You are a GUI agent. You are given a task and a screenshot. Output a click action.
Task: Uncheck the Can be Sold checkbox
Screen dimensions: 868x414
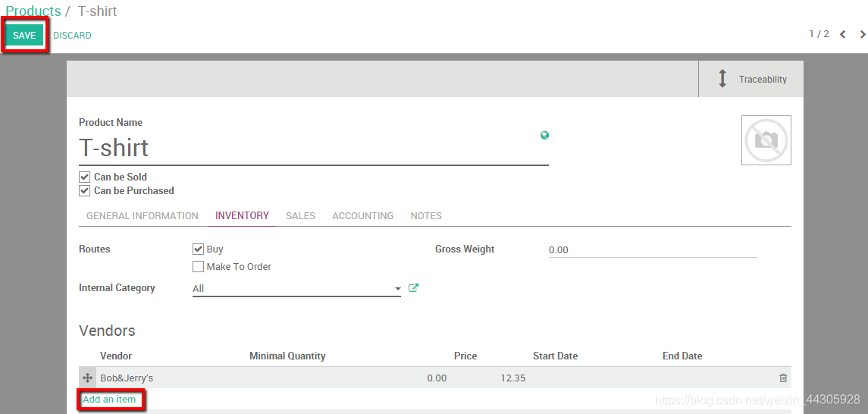point(84,177)
